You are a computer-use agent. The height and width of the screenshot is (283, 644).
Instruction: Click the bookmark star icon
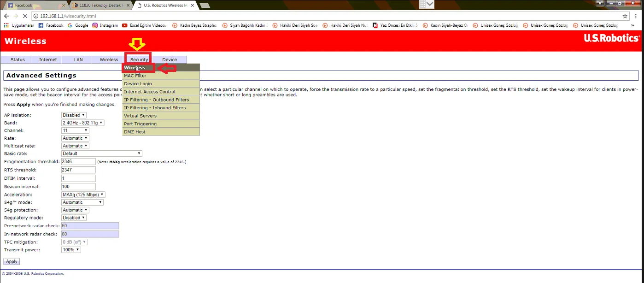[x=625, y=16]
